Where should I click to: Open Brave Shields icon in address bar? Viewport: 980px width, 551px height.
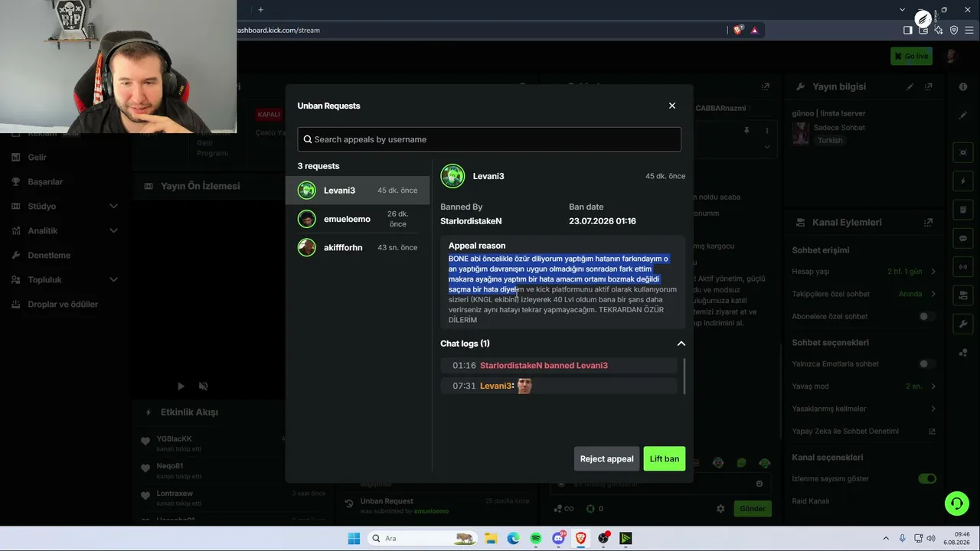tap(738, 30)
